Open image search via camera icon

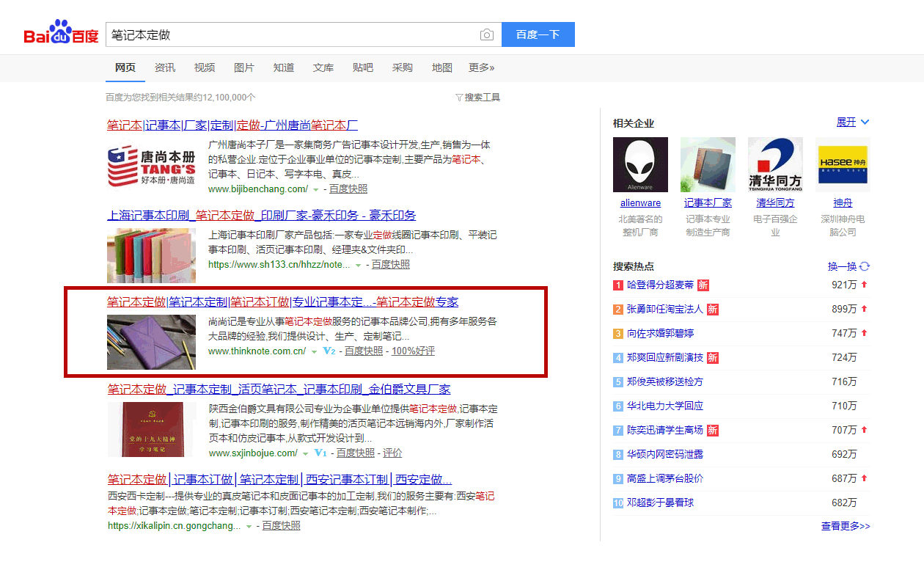pos(487,34)
